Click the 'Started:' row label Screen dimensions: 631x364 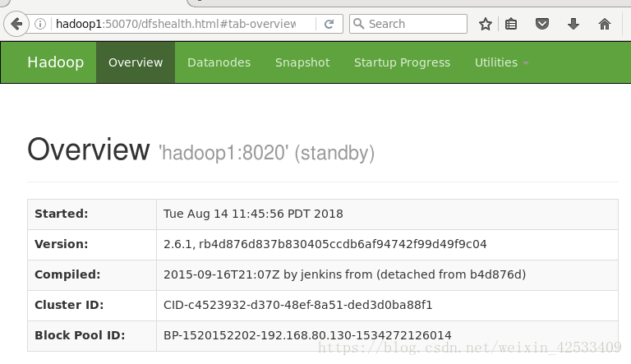[x=61, y=214]
